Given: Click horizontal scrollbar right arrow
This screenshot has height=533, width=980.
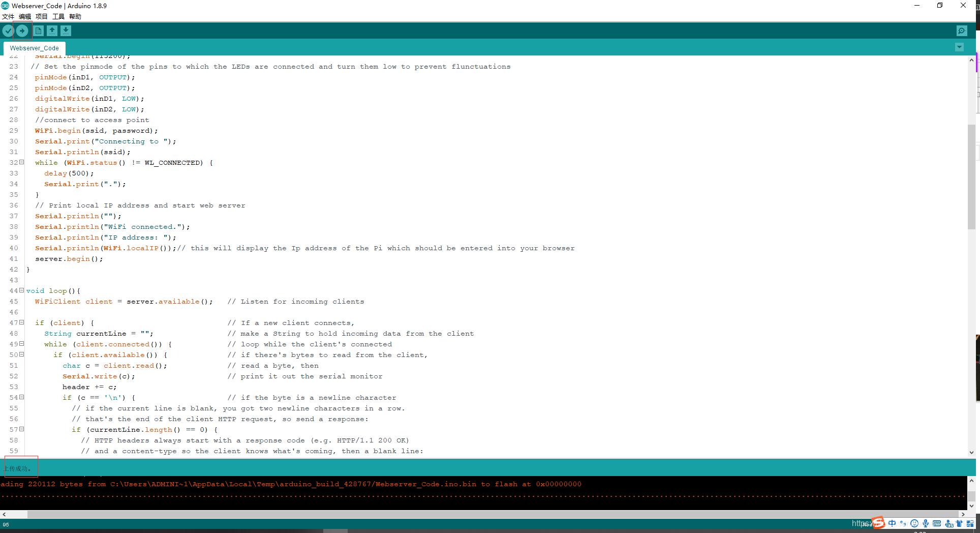Looking at the screenshot, I should pos(963,514).
